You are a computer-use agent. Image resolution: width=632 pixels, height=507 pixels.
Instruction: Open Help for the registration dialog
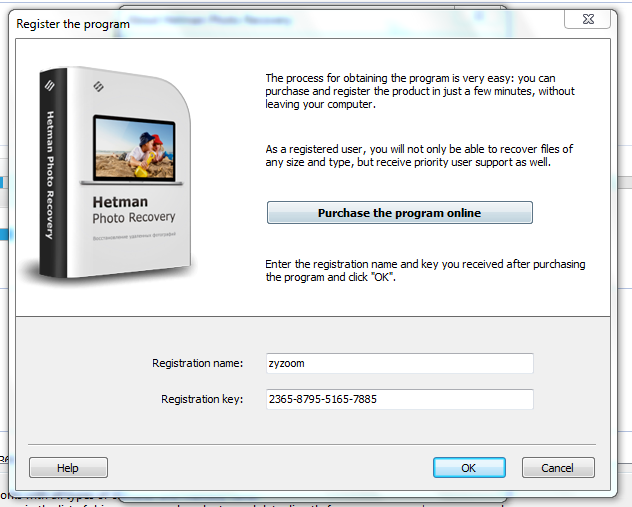coord(68,468)
